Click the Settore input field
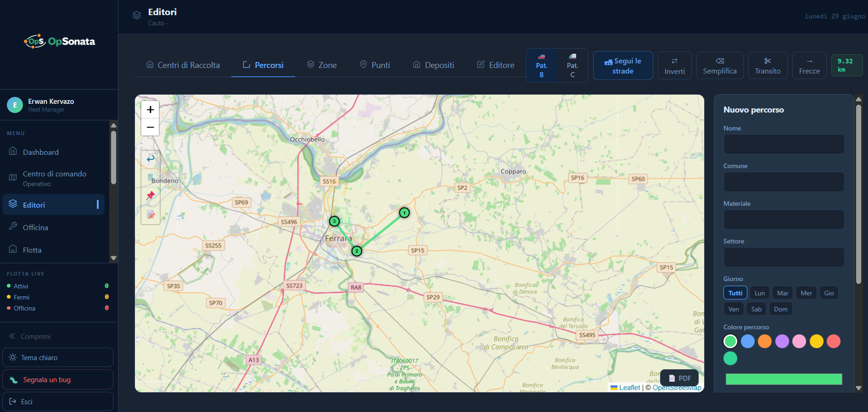 coord(784,257)
